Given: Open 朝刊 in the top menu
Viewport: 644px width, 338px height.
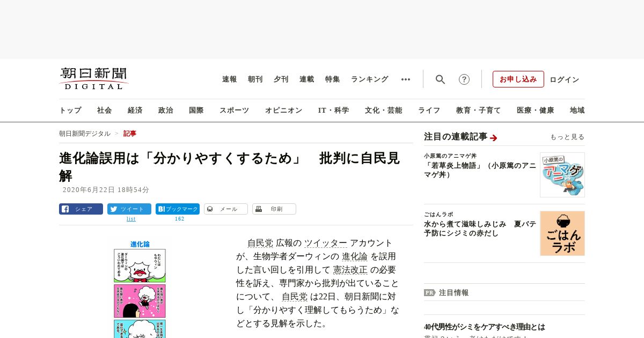Looking at the screenshot, I should click(x=255, y=79).
